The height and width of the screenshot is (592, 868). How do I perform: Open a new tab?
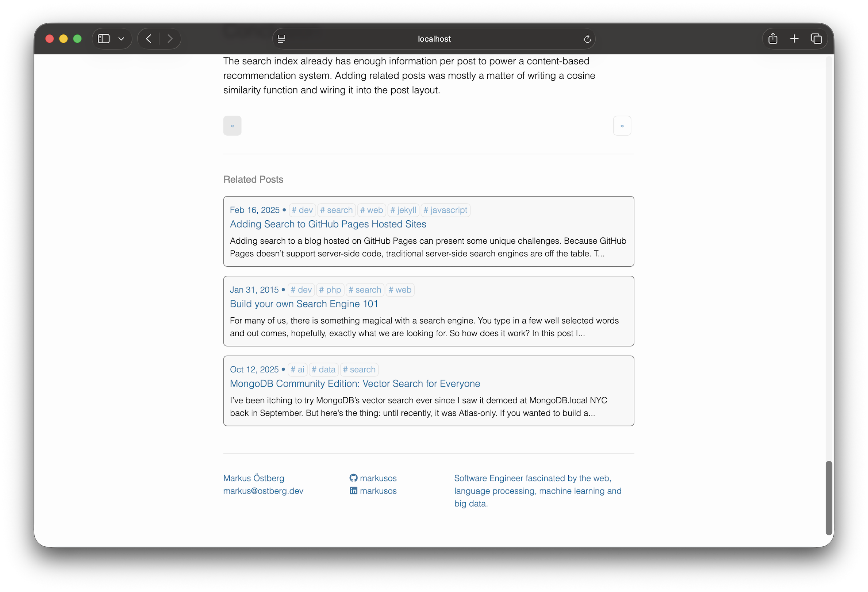pyautogui.click(x=794, y=38)
